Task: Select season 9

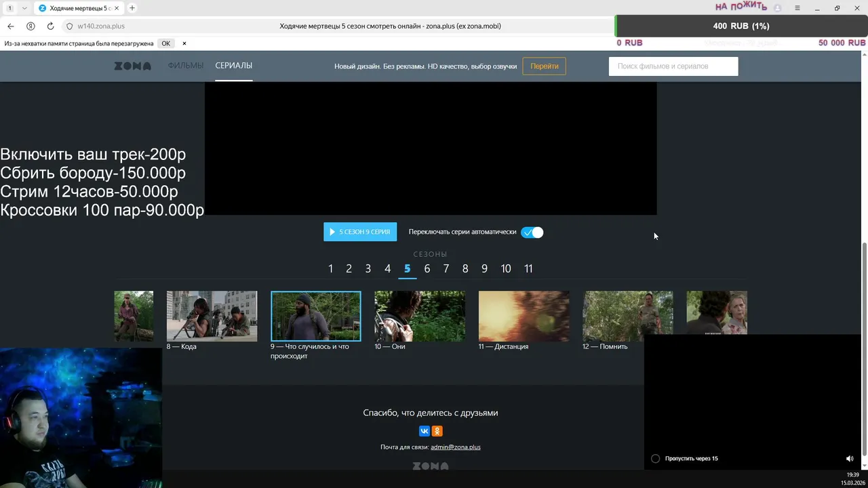Action: click(485, 268)
